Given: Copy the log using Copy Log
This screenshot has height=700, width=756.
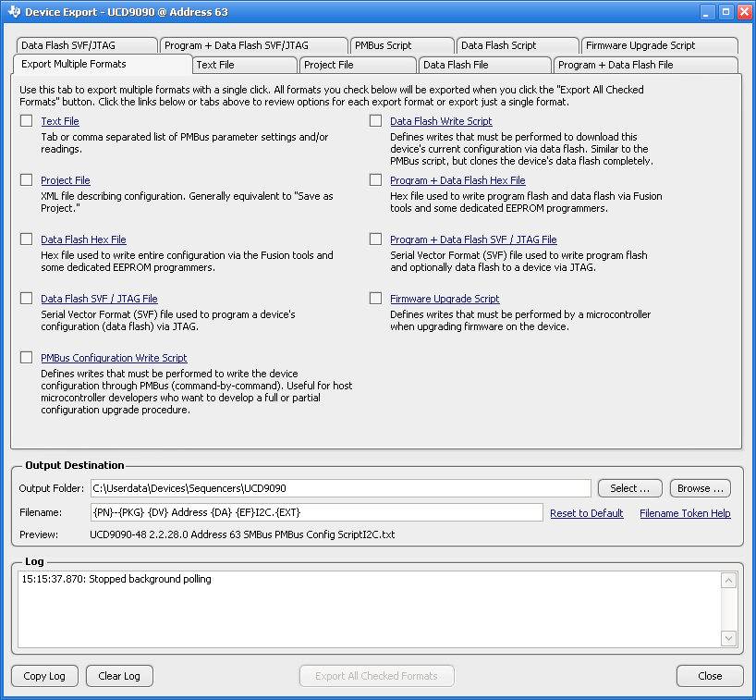Looking at the screenshot, I should tap(43, 675).
